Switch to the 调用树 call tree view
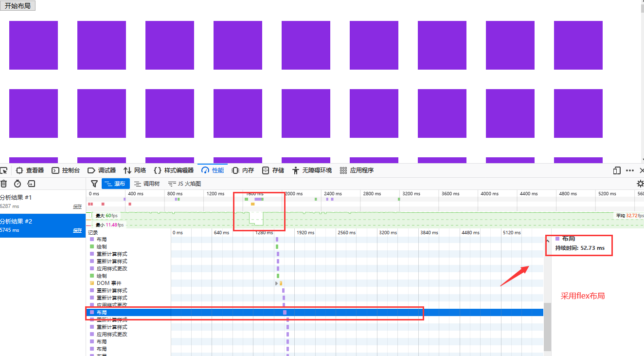This screenshot has height=356, width=644. (x=147, y=184)
